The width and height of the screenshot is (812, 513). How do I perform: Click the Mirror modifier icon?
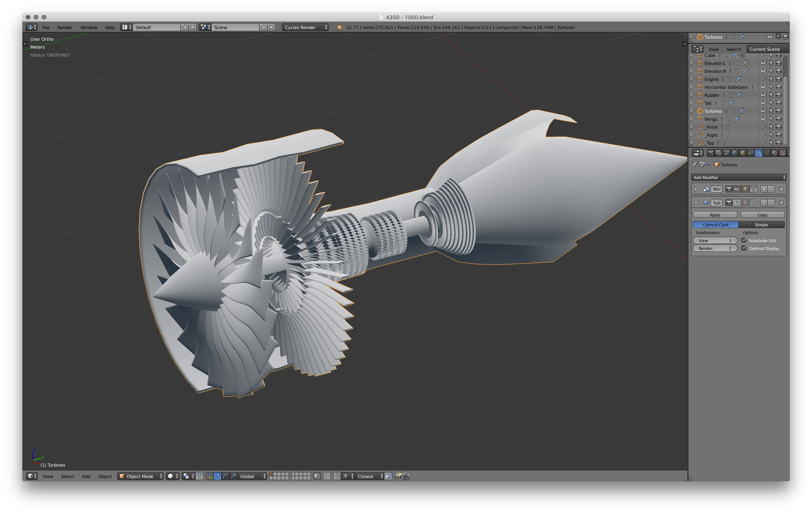706,189
